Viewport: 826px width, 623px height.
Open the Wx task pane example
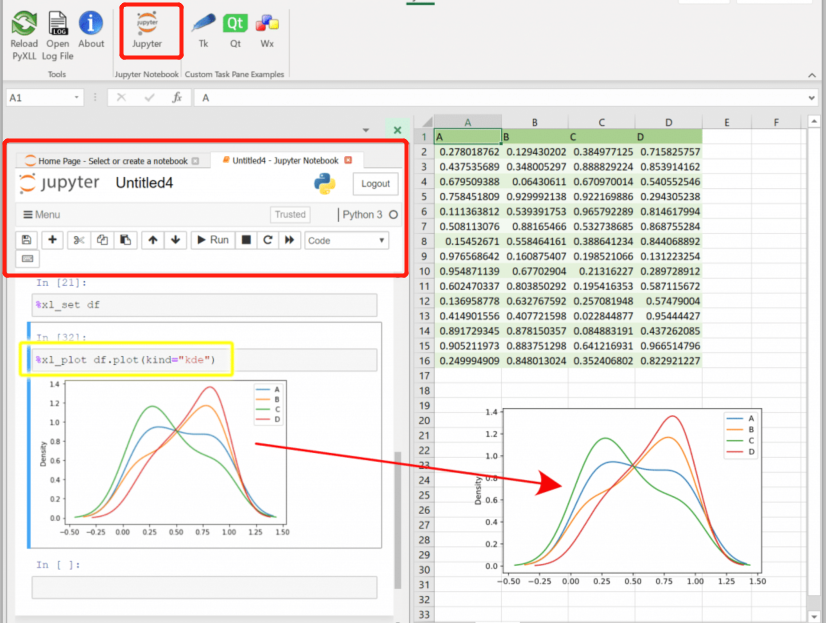click(267, 31)
